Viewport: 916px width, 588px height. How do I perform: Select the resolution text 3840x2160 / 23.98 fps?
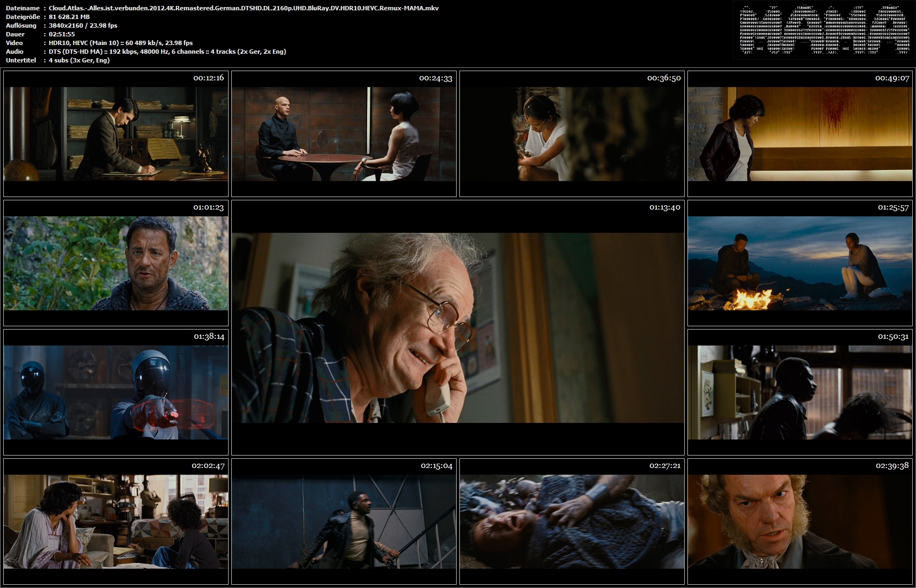click(83, 26)
